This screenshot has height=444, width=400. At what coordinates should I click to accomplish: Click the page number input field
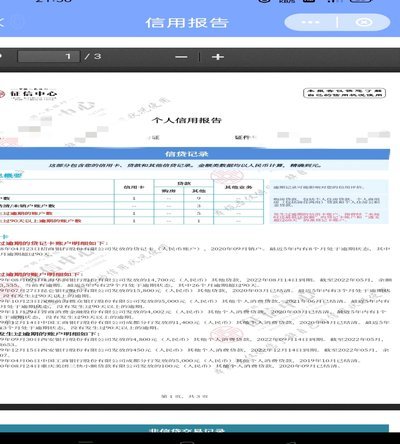(x=49, y=56)
